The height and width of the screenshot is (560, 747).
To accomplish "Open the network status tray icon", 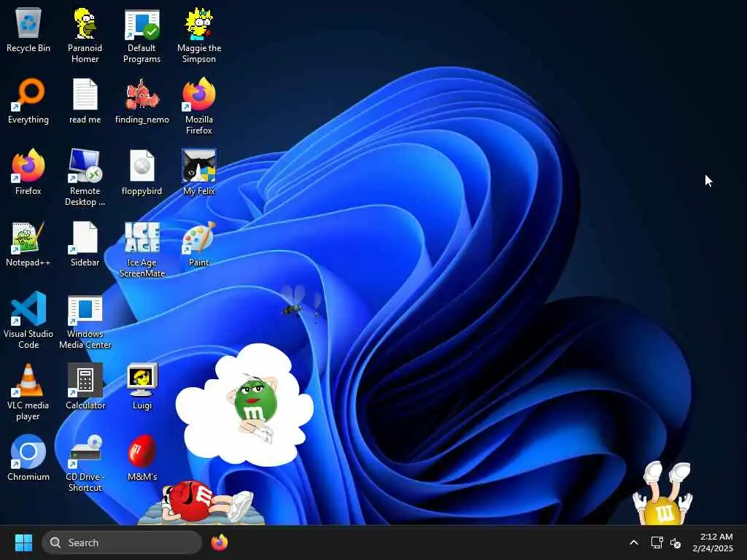I will point(657,542).
